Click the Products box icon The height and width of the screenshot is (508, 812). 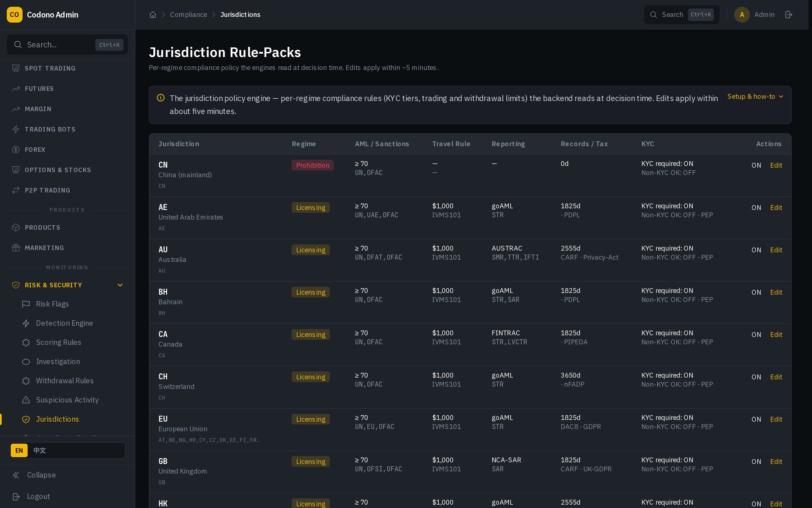pyautogui.click(x=16, y=227)
